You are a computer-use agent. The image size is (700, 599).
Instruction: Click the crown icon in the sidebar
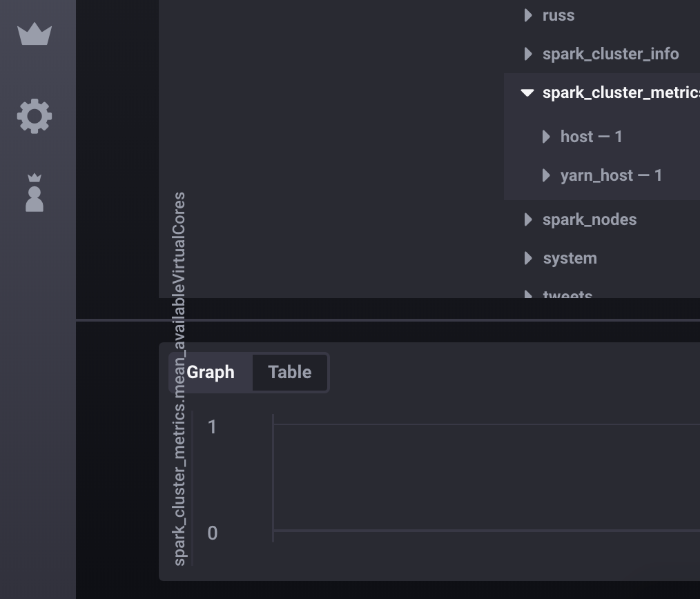(33, 32)
